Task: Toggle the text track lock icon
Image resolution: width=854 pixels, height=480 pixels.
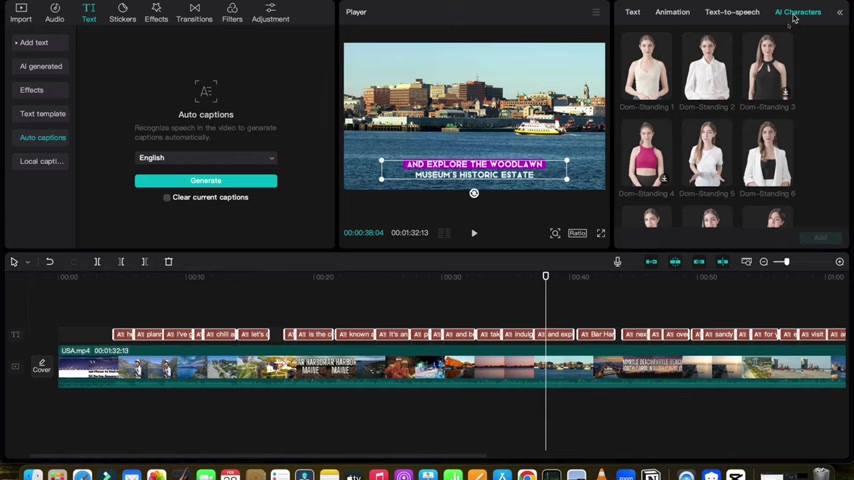Action: coord(15,335)
